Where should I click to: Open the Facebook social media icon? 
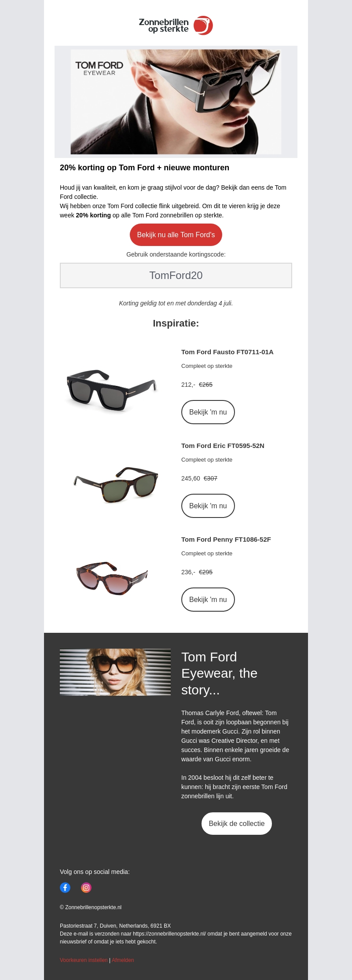click(x=65, y=888)
